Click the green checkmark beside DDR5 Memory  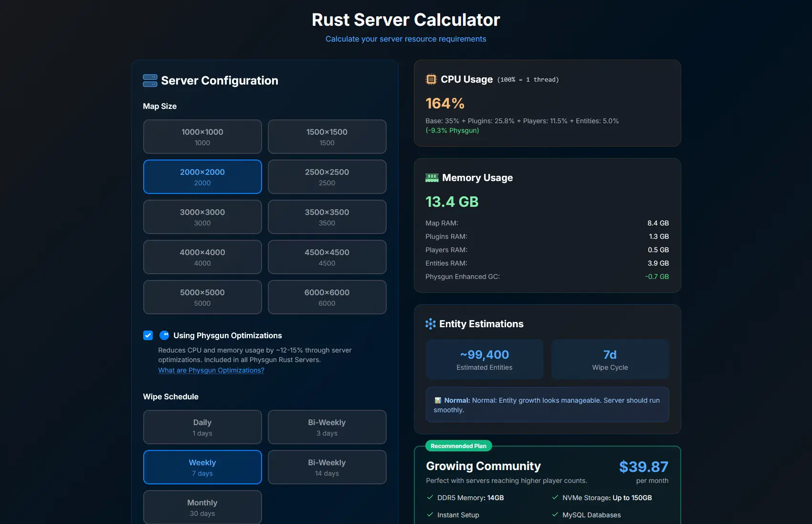click(429, 497)
